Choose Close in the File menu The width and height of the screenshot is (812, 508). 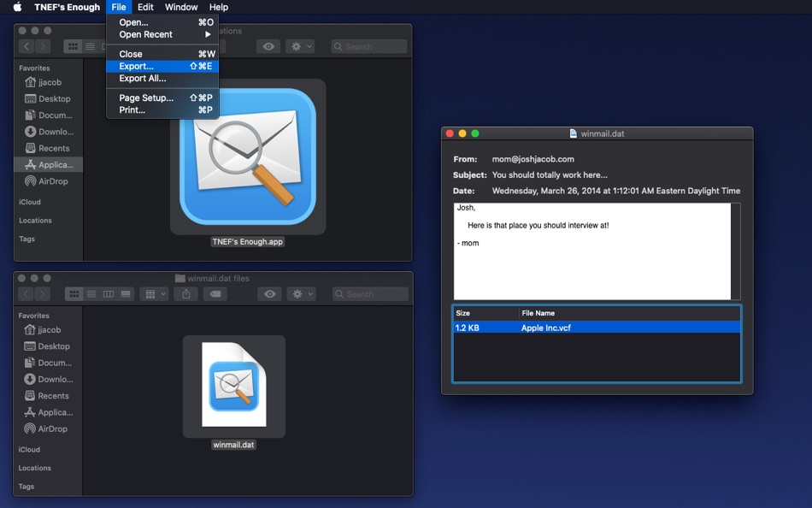click(x=162, y=54)
